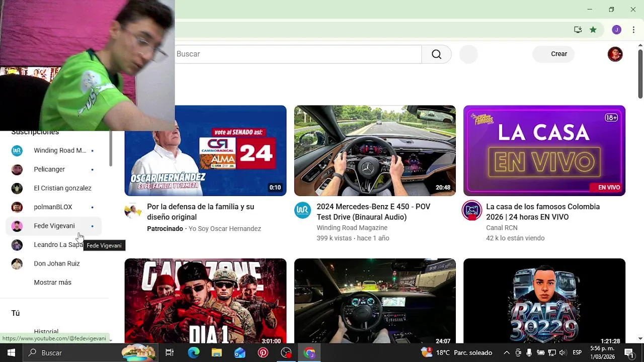Click the YouTube Buscar search field

tap(298, 54)
